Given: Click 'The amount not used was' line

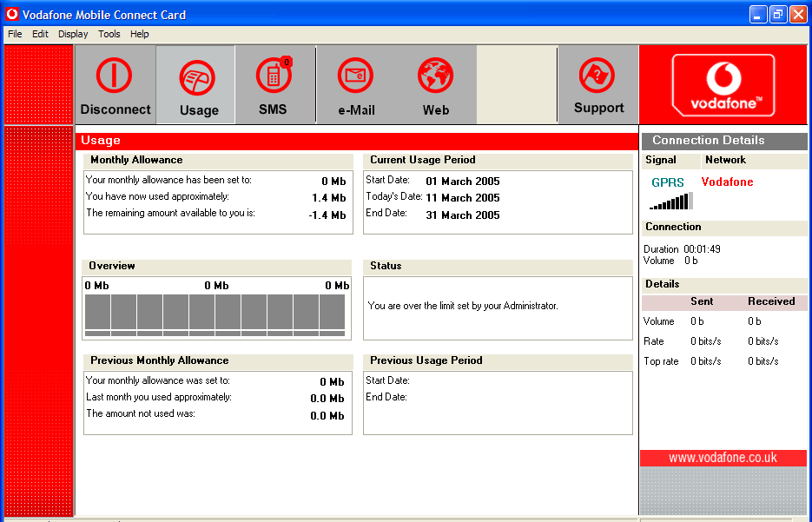Looking at the screenshot, I should click(141, 413).
